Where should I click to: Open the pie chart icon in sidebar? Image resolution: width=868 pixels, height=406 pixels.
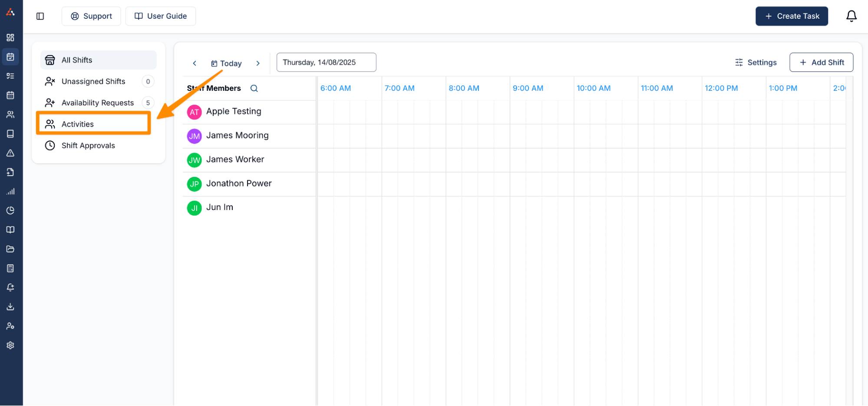[10, 211]
